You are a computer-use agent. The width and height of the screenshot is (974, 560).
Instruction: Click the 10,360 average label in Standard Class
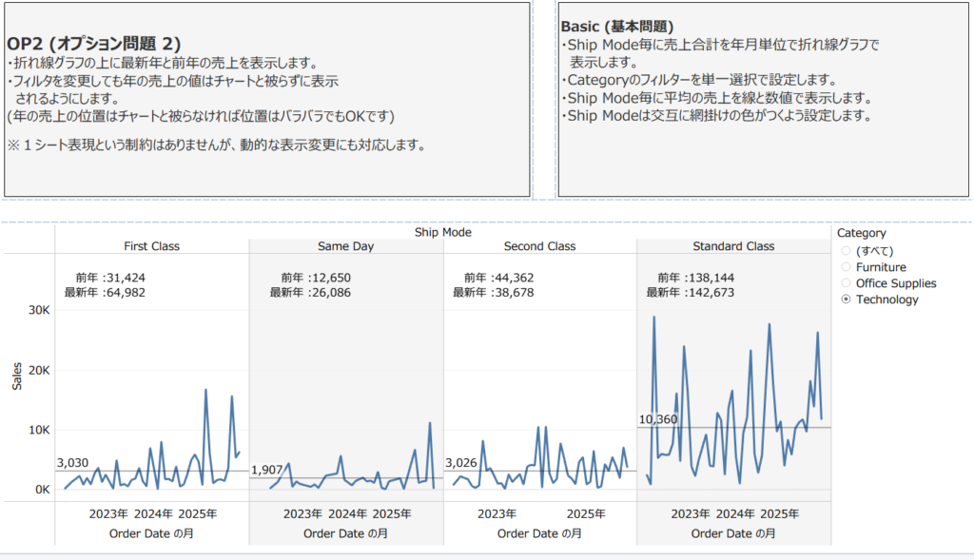point(658,419)
